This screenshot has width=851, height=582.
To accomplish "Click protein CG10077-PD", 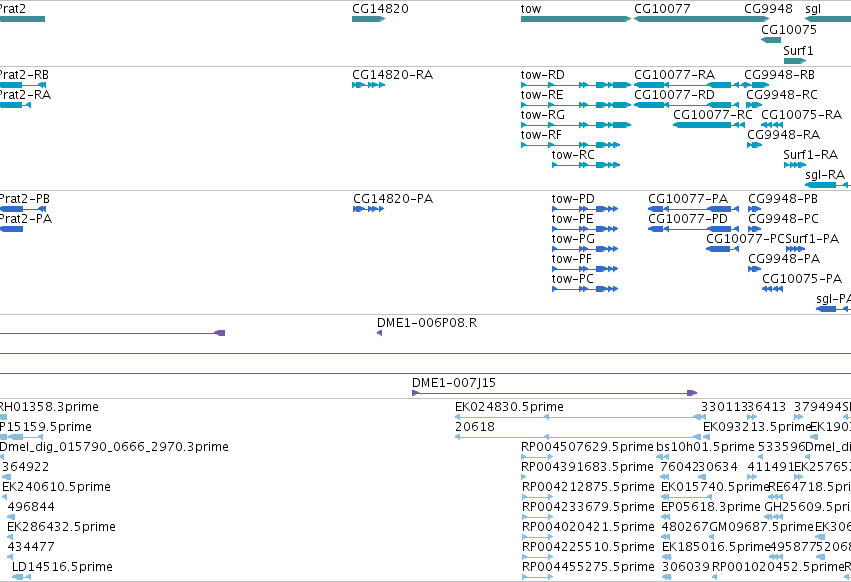I will [x=693, y=229].
